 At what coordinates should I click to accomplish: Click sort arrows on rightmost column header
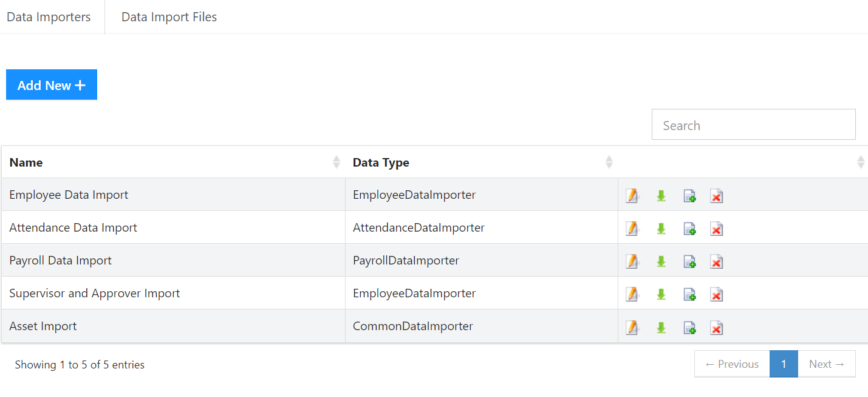[x=860, y=162]
